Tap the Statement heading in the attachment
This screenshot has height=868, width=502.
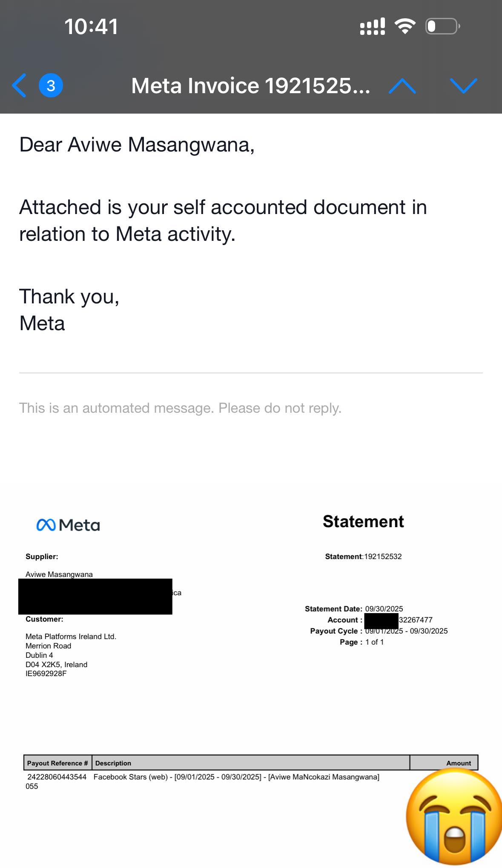[x=363, y=522]
